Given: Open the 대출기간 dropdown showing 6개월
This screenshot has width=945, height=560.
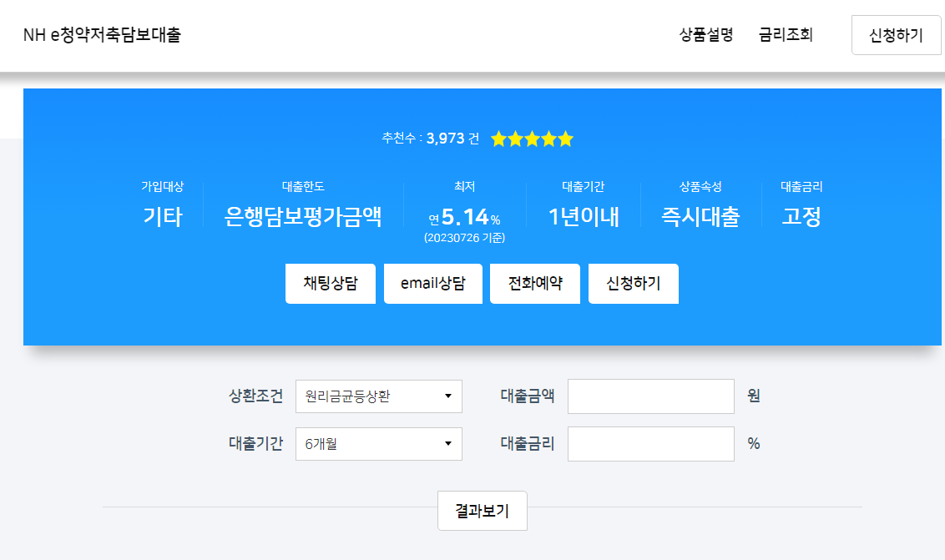Looking at the screenshot, I should 378,444.
